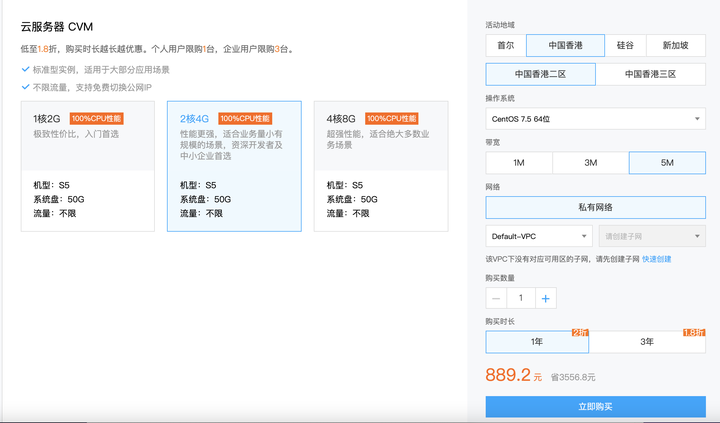Select the 3年 purchase duration
This screenshot has width=720, height=423.
click(647, 342)
